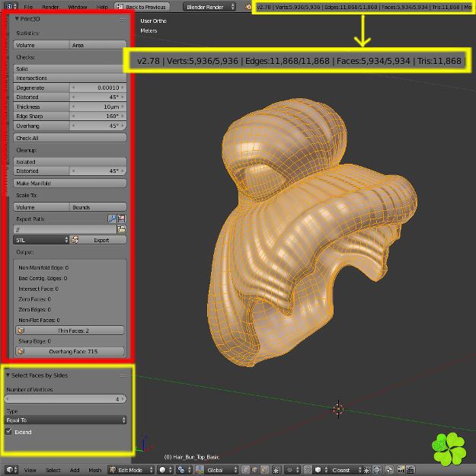
Task: Click Make Manifold button
Action: tap(70, 183)
